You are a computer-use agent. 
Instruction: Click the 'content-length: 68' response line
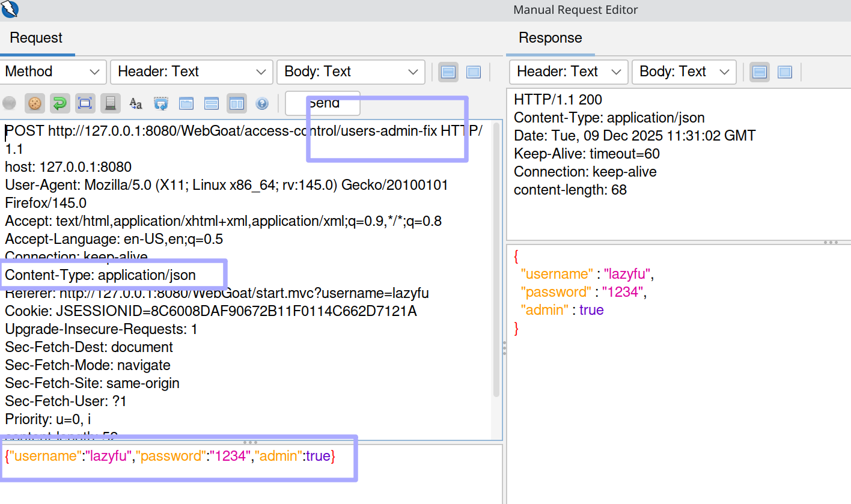(x=570, y=190)
